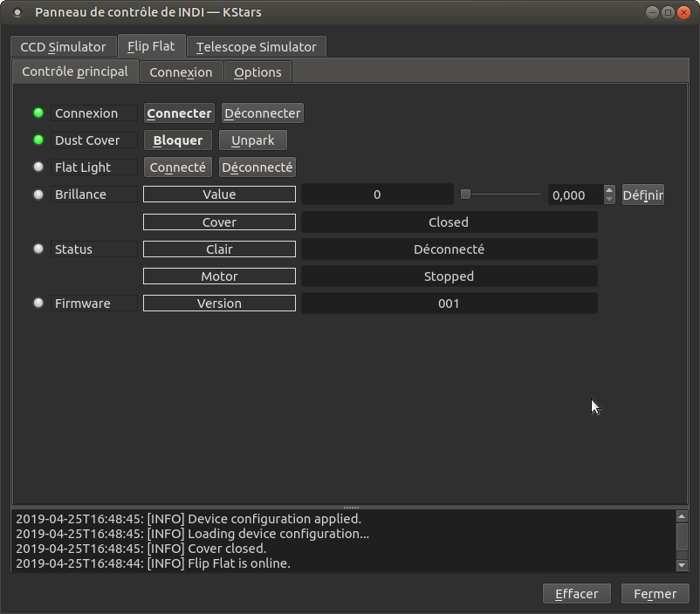Increase Brillance with spinbox up arrow

609,190
